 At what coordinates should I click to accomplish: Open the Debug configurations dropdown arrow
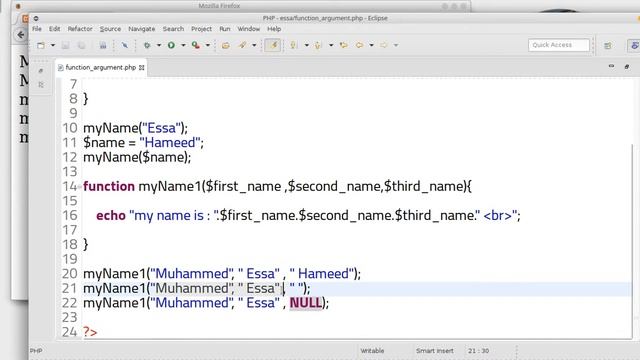tap(159, 45)
